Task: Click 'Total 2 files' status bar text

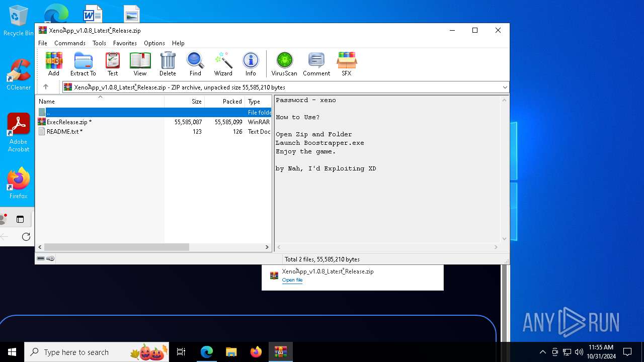Action: 322,259
